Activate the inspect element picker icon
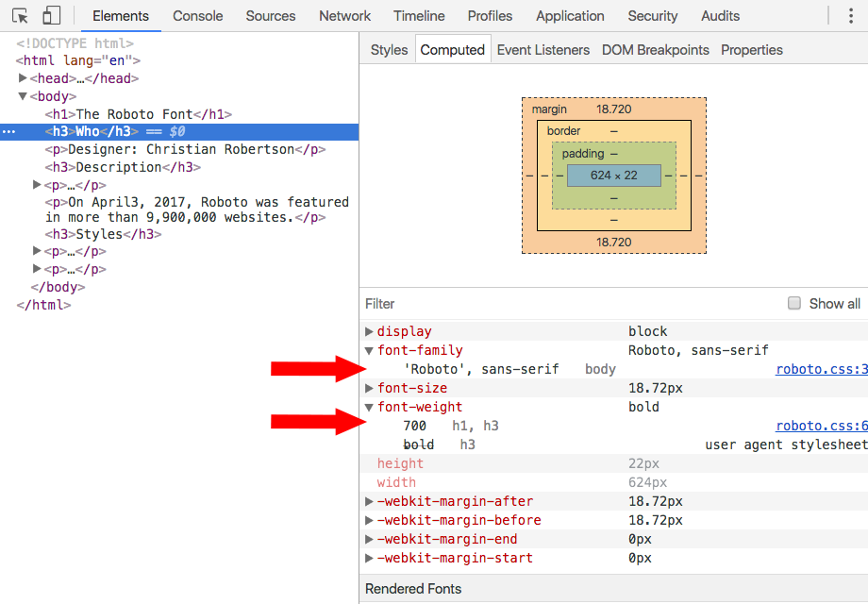 pos(20,16)
